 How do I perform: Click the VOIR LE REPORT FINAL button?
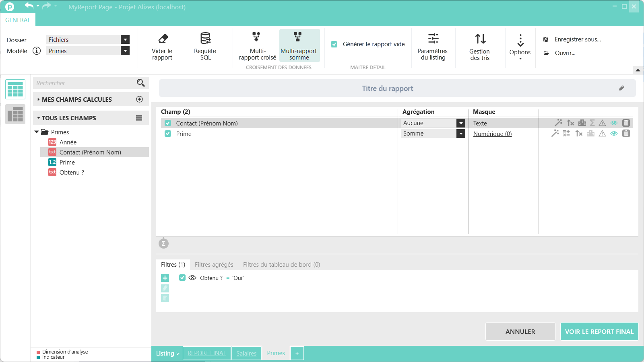pos(599,331)
